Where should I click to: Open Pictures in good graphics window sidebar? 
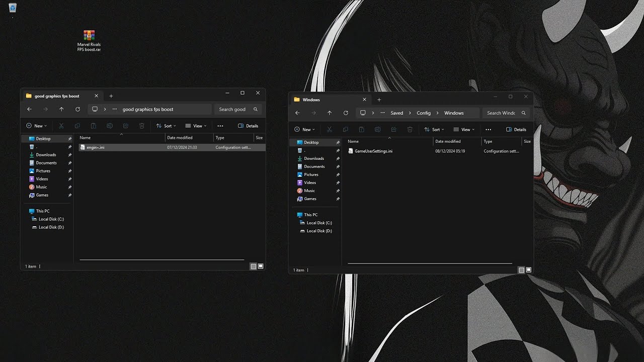click(43, 171)
